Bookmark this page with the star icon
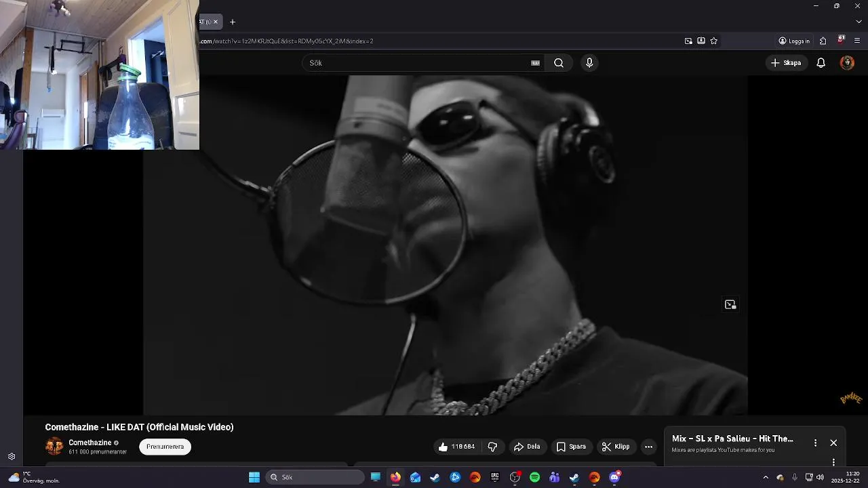The height and width of the screenshot is (488, 868). point(714,41)
